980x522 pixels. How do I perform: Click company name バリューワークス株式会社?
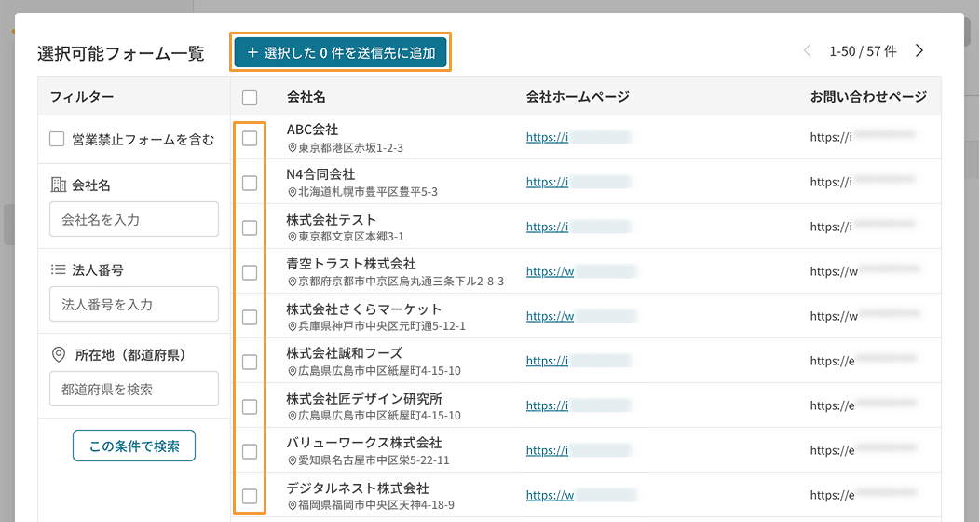coord(363,443)
